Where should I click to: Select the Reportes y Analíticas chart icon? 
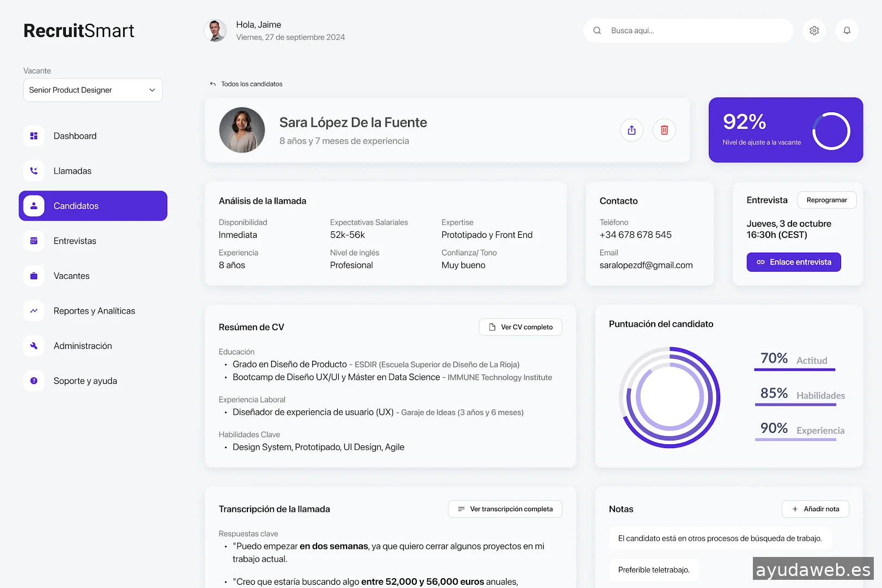[34, 311]
